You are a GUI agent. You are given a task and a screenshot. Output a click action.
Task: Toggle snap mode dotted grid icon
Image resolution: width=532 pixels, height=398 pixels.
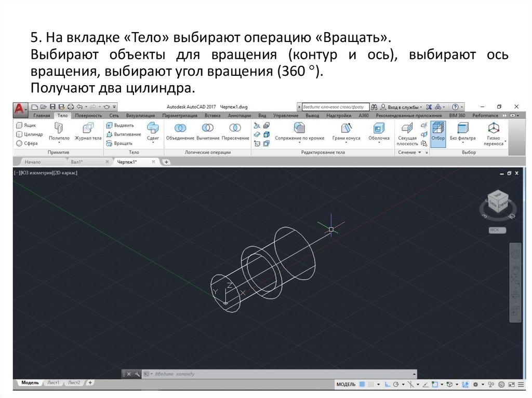pyautogui.click(x=371, y=385)
